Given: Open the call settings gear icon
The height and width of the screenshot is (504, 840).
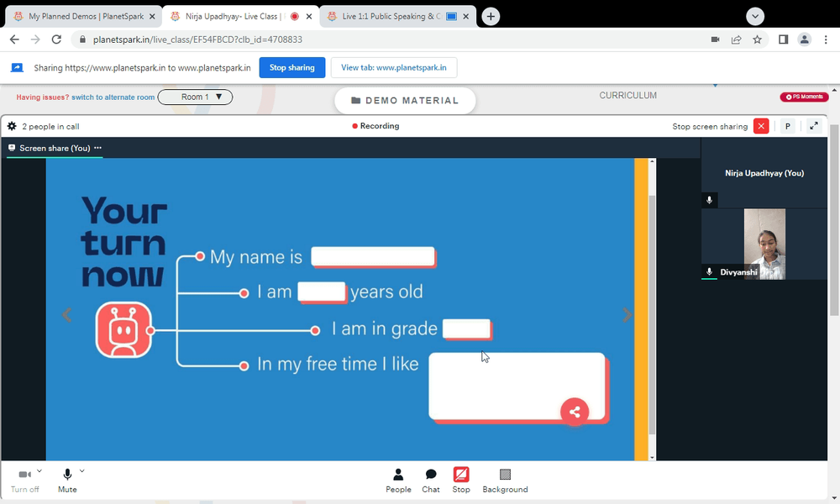Looking at the screenshot, I should click(x=12, y=126).
